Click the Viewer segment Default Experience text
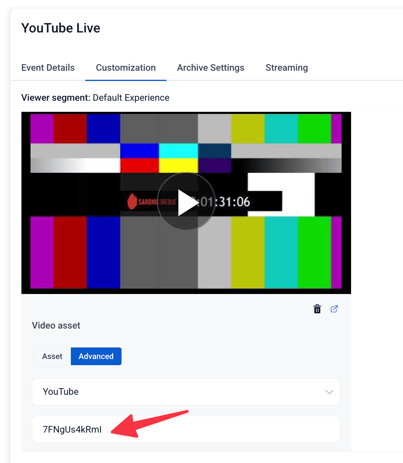The height and width of the screenshot is (463, 403). click(x=95, y=98)
